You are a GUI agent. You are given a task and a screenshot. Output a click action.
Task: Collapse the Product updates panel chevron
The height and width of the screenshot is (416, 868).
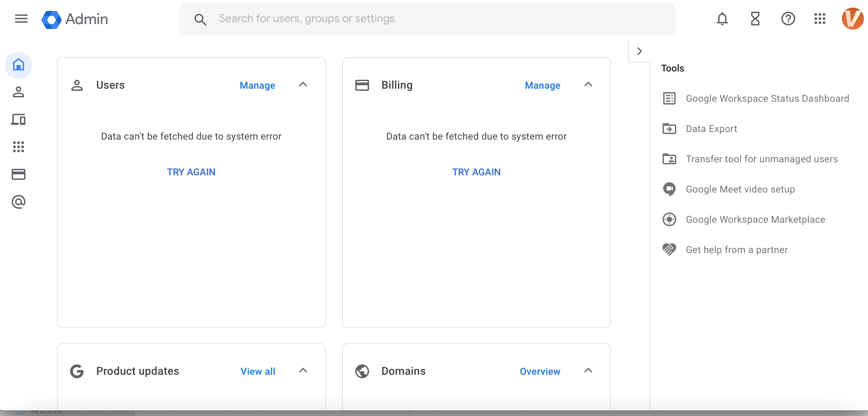pyautogui.click(x=302, y=370)
